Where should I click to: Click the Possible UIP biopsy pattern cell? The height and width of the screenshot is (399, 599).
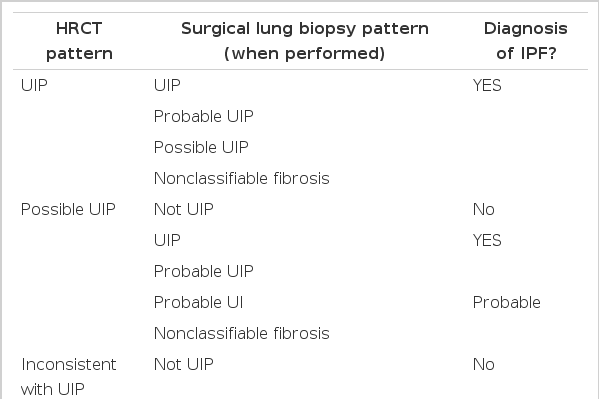tap(201, 147)
